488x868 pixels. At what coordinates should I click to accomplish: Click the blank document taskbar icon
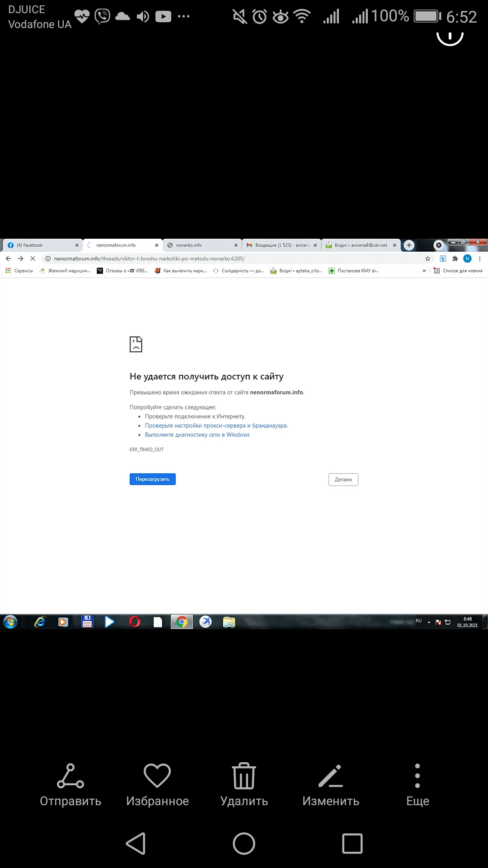click(x=158, y=622)
